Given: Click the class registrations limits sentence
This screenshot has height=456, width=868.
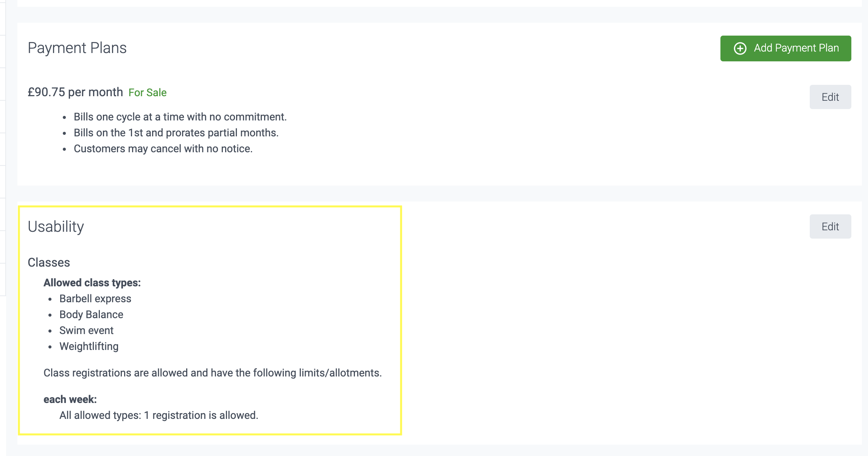Looking at the screenshot, I should (213, 373).
